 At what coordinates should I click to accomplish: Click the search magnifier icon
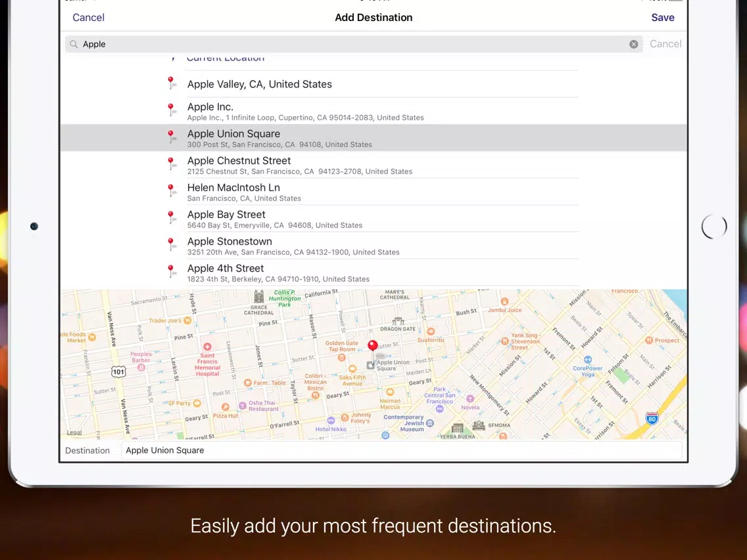click(74, 44)
